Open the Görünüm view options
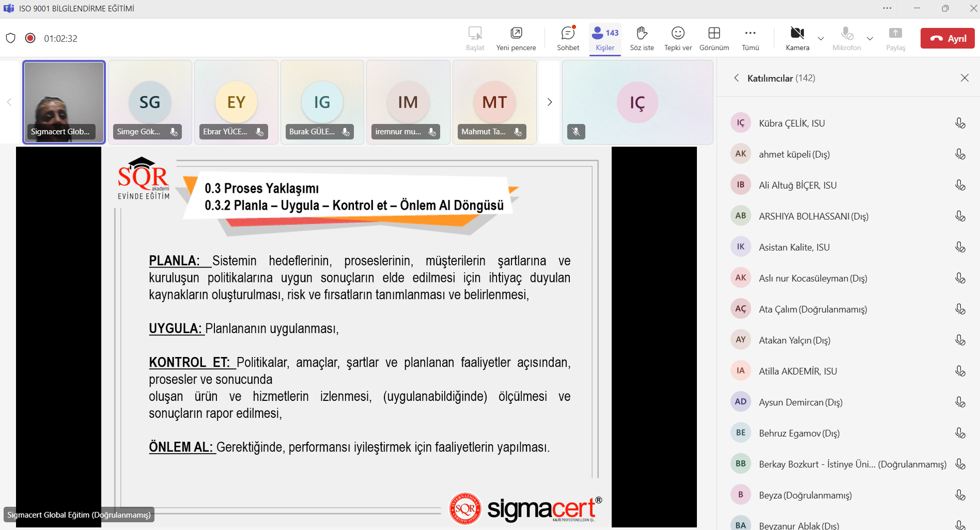Image resolution: width=980 pixels, height=530 pixels. tap(714, 38)
